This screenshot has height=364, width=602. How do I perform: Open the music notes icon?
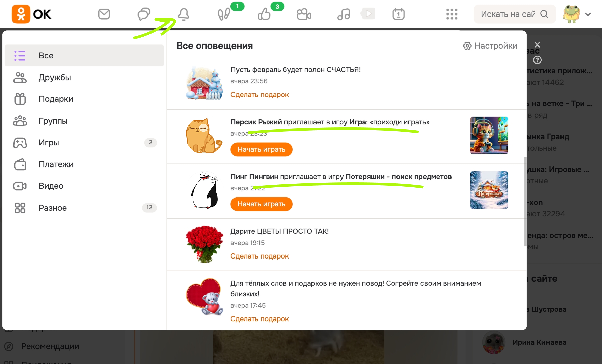[x=344, y=14]
